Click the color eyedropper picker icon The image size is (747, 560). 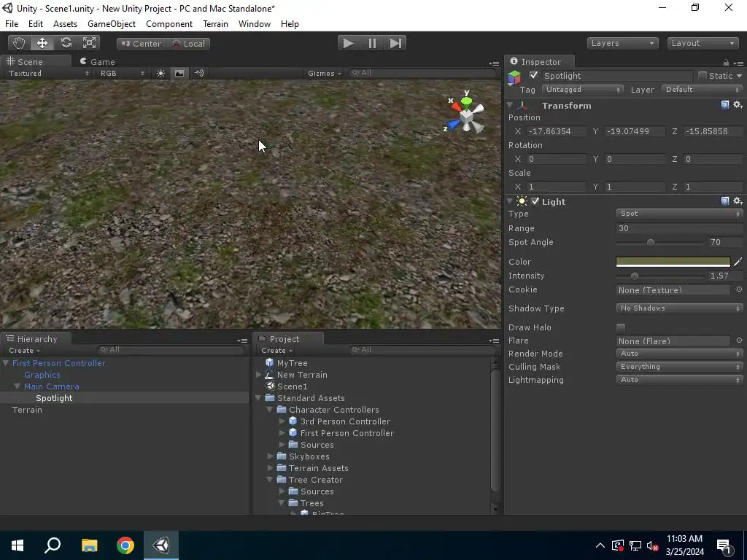point(738,262)
